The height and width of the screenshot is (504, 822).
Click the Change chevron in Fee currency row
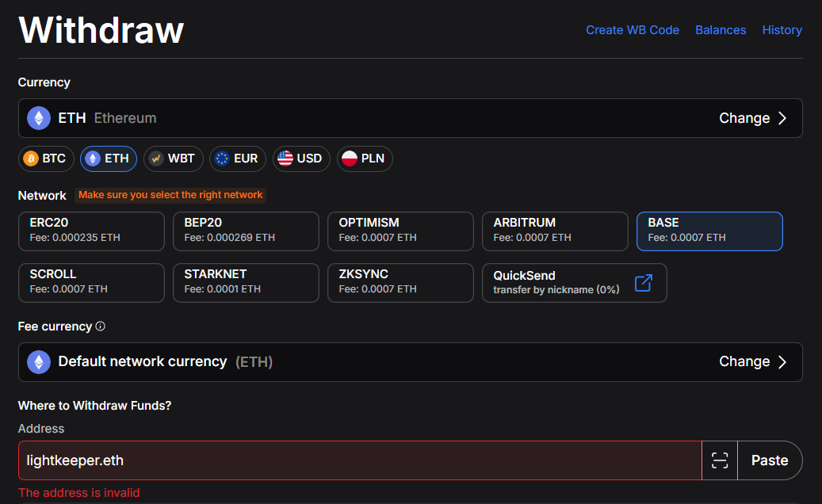coord(782,362)
